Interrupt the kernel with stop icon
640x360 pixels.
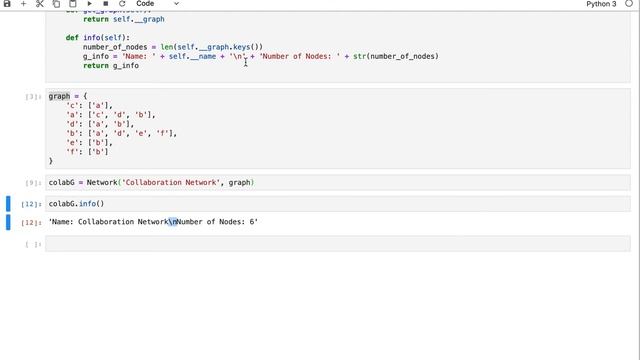pyautogui.click(x=105, y=4)
